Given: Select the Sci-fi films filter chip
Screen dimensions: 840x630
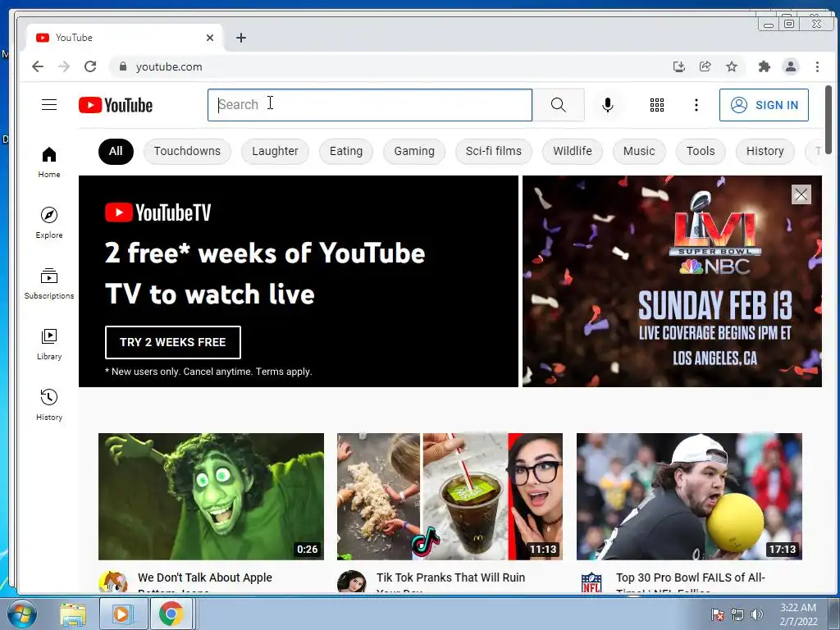Looking at the screenshot, I should pyautogui.click(x=493, y=151).
